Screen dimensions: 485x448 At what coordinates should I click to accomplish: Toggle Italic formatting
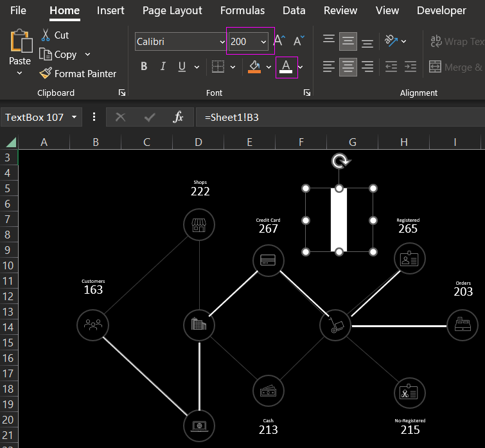coord(163,67)
